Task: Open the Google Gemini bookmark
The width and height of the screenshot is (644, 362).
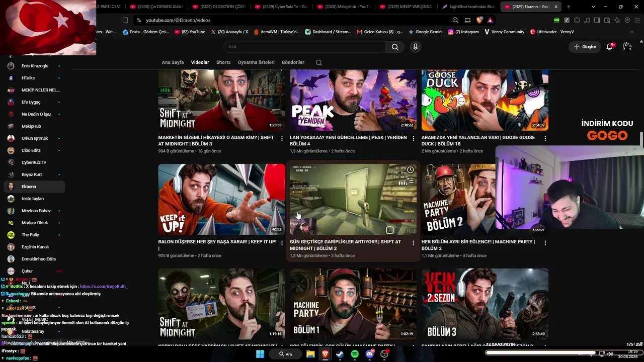Action: pyautogui.click(x=425, y=32)
